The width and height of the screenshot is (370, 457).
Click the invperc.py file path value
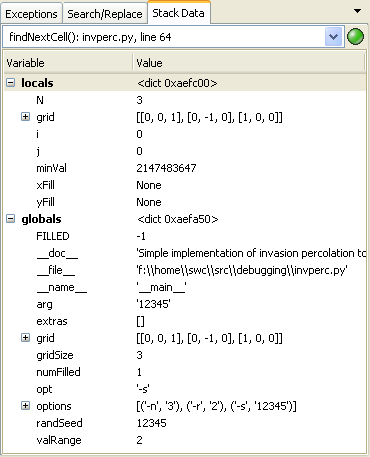pyautogui.click(x=242, y=270)
